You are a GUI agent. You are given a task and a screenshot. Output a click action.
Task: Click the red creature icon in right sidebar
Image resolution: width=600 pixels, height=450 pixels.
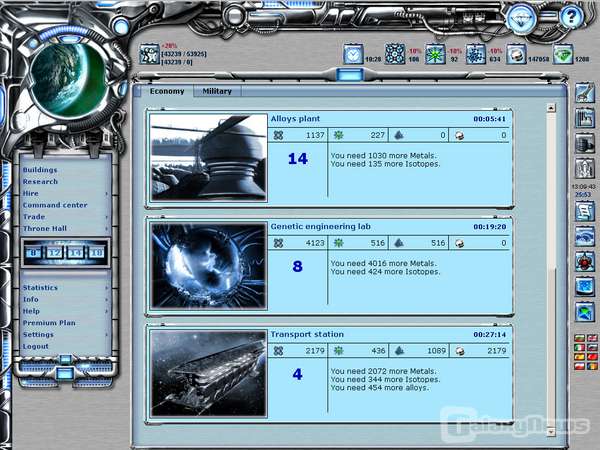[585, 261]
